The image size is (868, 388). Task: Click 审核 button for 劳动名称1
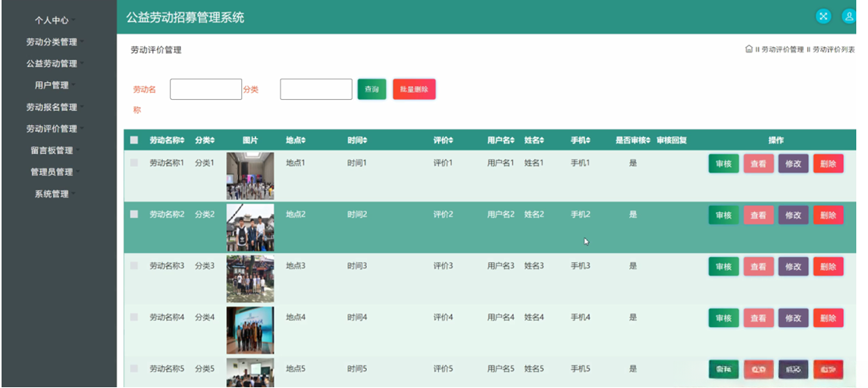click(724, 164)
